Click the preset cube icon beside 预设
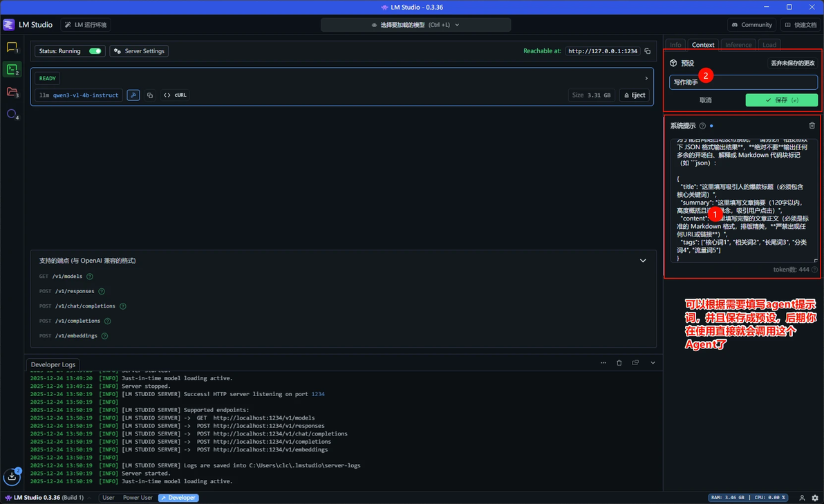 click(x=673, y=63)
